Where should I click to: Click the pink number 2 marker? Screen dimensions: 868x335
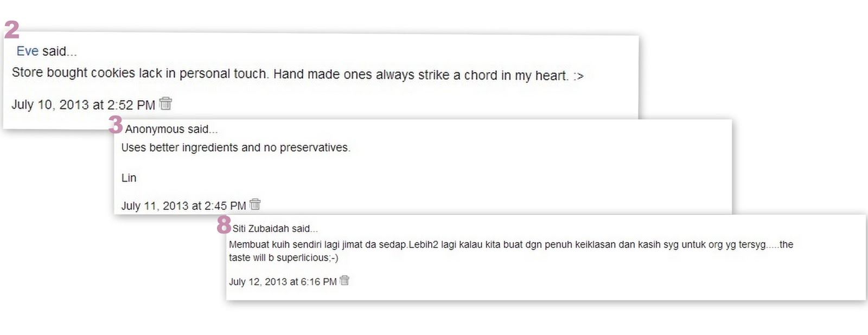12,30
